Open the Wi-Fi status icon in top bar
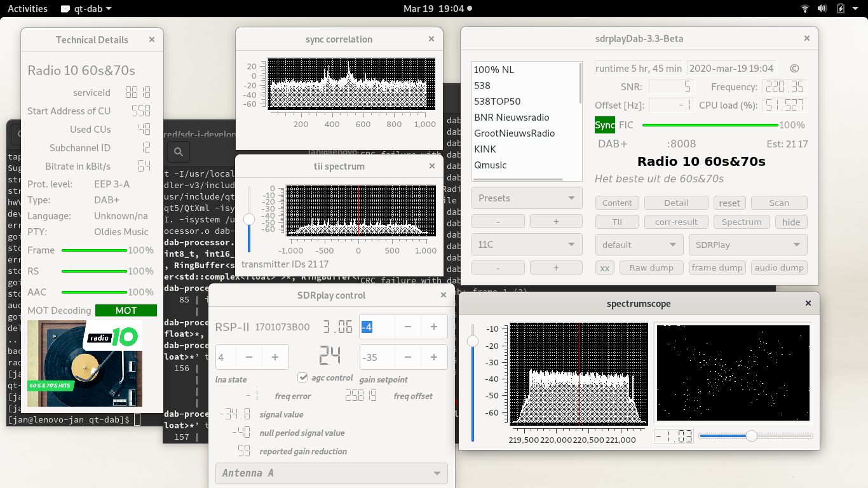Viewport: 868px width, 488px height. point(805,9)
